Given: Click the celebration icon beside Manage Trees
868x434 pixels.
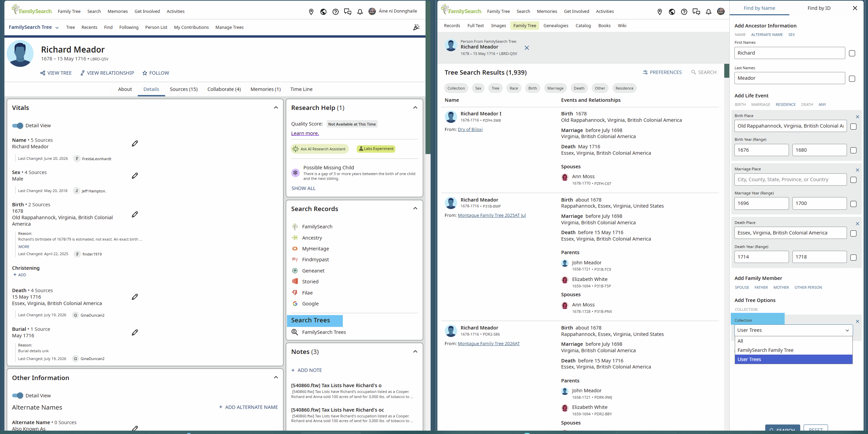Looking at the screenshot, I should [x=416, y=27].
